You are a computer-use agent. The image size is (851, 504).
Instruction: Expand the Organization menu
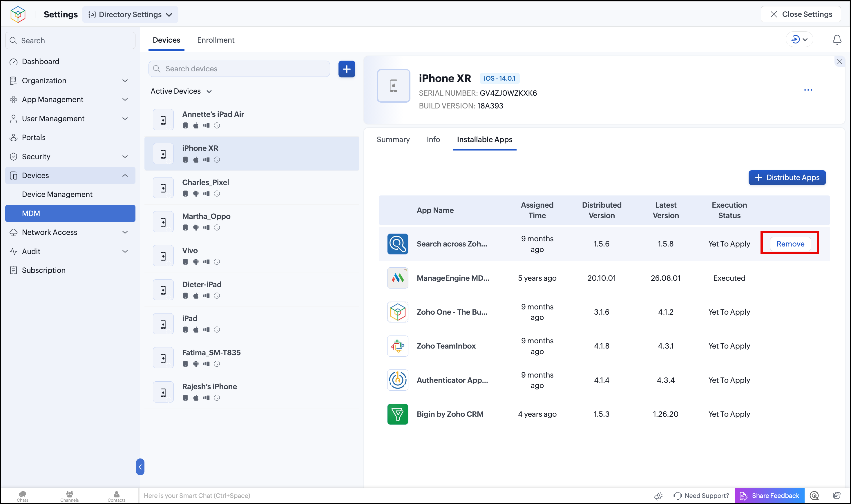pos(70,81)
